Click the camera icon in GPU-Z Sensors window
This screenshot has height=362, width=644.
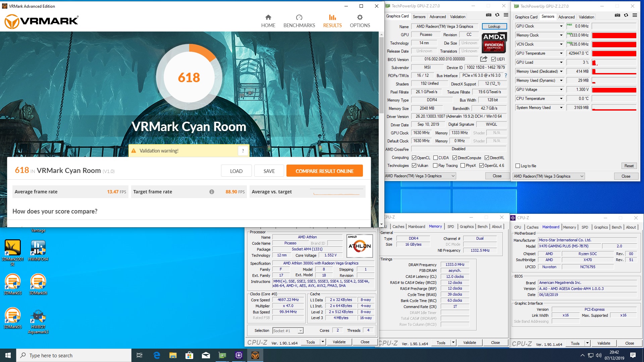618,15
